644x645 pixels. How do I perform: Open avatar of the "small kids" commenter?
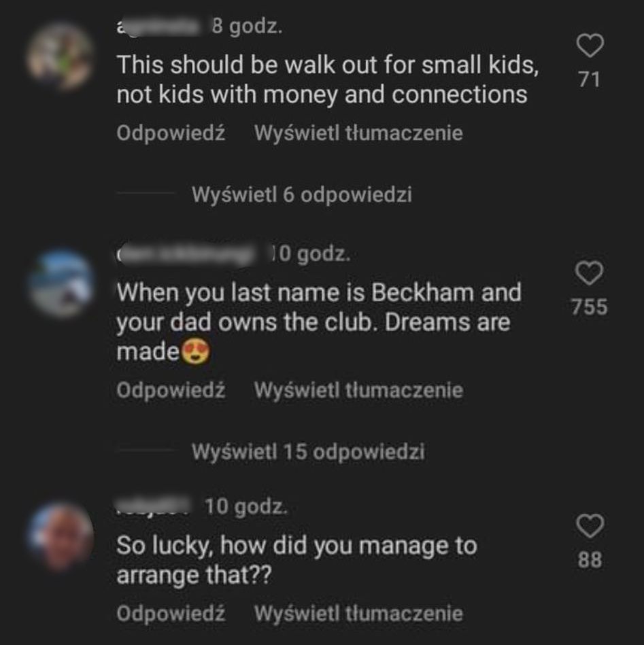click(x=60, y=56)
